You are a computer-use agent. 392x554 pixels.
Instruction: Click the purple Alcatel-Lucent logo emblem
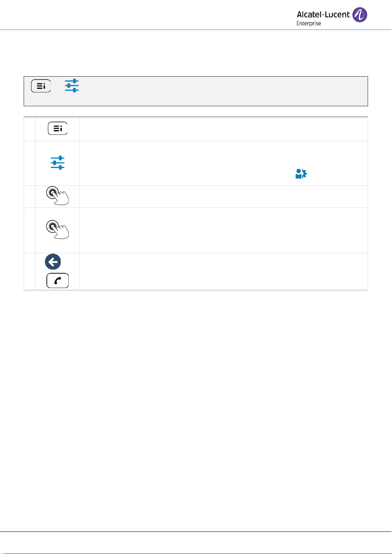(359, 15)
